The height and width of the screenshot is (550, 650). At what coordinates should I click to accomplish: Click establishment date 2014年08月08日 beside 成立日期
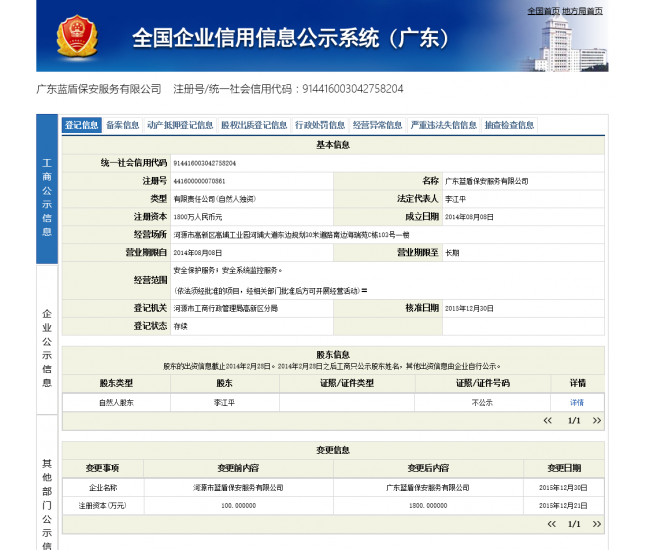pyautogui.click(x=469, y=217)
